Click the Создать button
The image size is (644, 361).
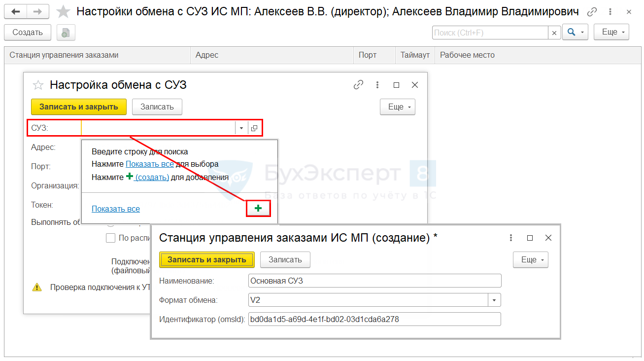28,33
